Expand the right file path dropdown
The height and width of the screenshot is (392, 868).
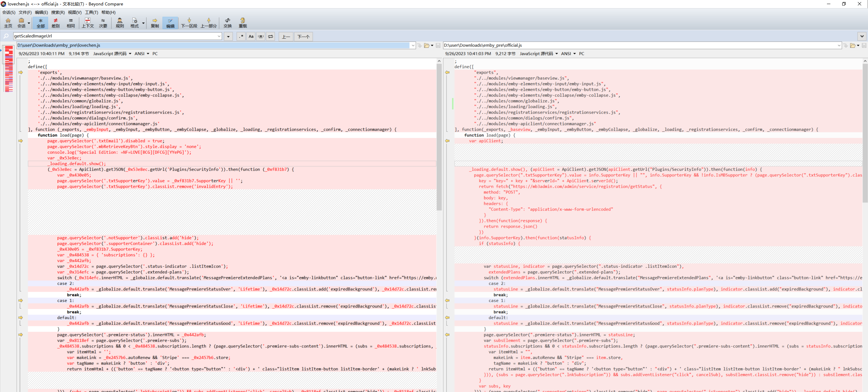pos(839,45)
